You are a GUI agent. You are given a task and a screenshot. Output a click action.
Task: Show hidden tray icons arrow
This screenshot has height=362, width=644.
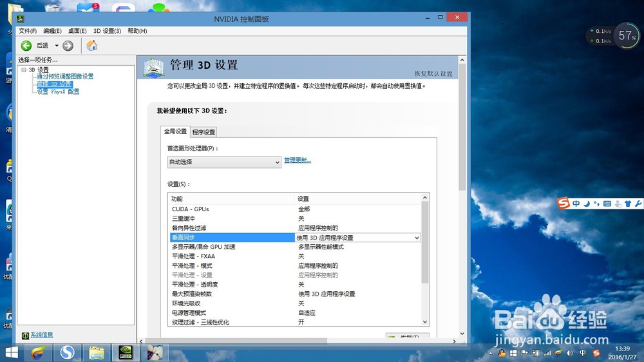point(490,353)
